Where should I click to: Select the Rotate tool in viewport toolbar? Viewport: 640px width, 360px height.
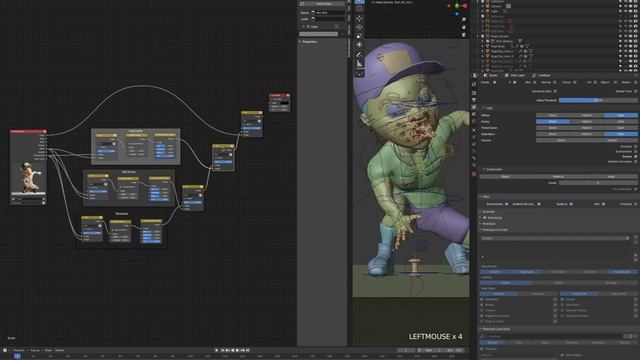point(359,27)
